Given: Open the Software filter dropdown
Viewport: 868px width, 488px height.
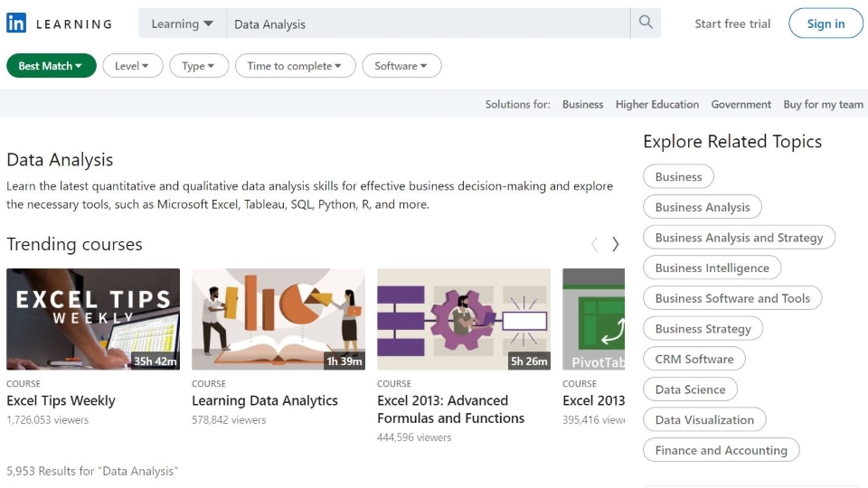Looking at the screenshot, I should click(401, 66).
